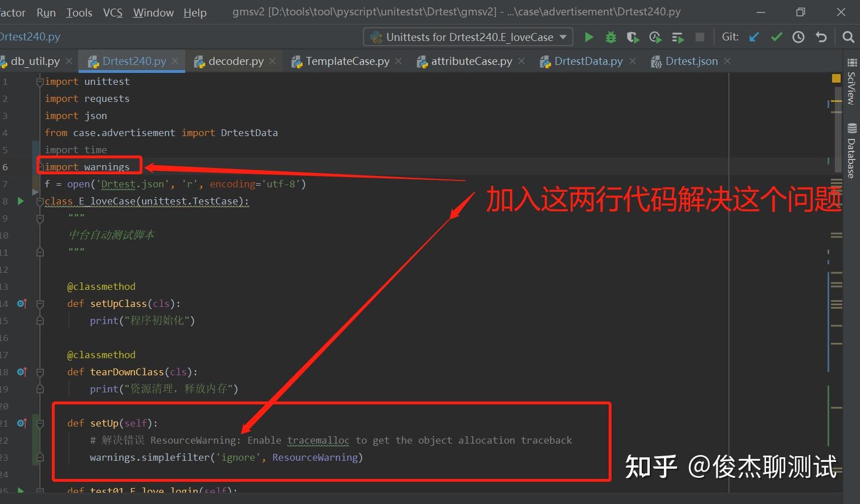Collapse the setUp method fold
This screenshot has width=860, height=504.
(39, 423)
